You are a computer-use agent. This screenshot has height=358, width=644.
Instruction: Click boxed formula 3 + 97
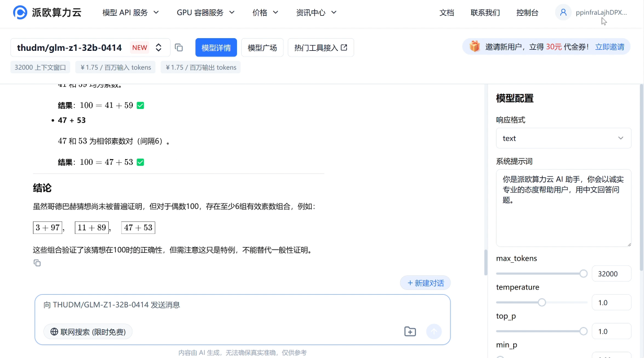tap(48, 228)
